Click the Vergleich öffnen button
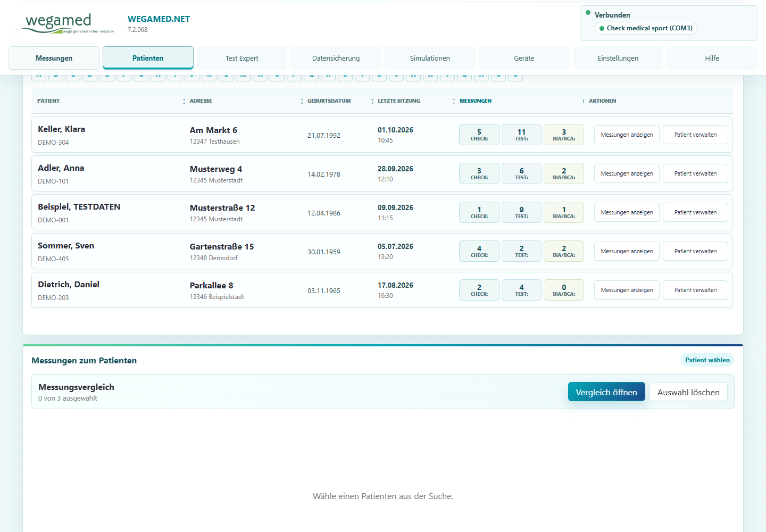Image resolution: width=766 pixels, height=532 pixels. click(606, 392)
